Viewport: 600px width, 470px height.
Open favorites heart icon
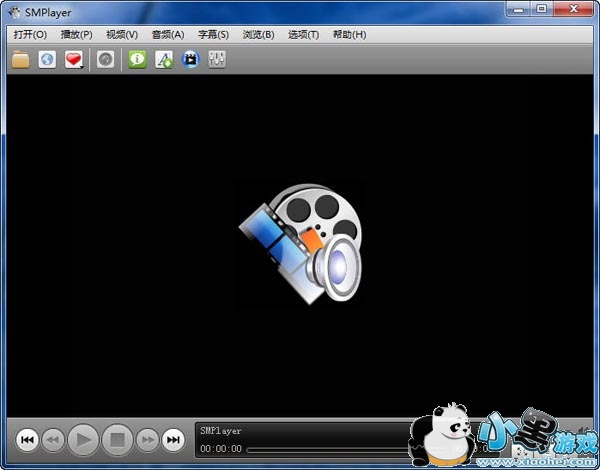click(73, 60)
